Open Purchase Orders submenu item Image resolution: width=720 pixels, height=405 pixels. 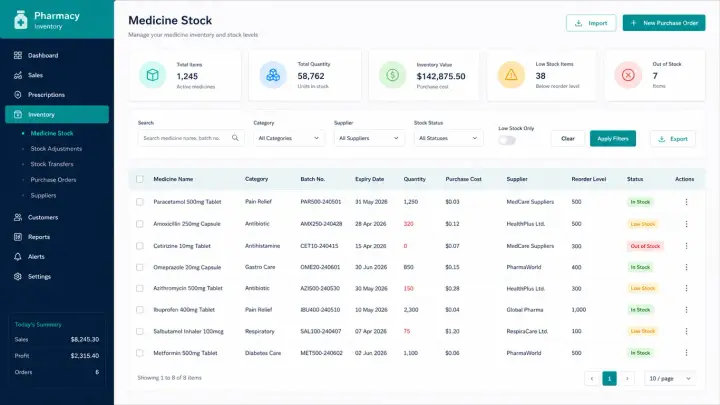[53, 180]
